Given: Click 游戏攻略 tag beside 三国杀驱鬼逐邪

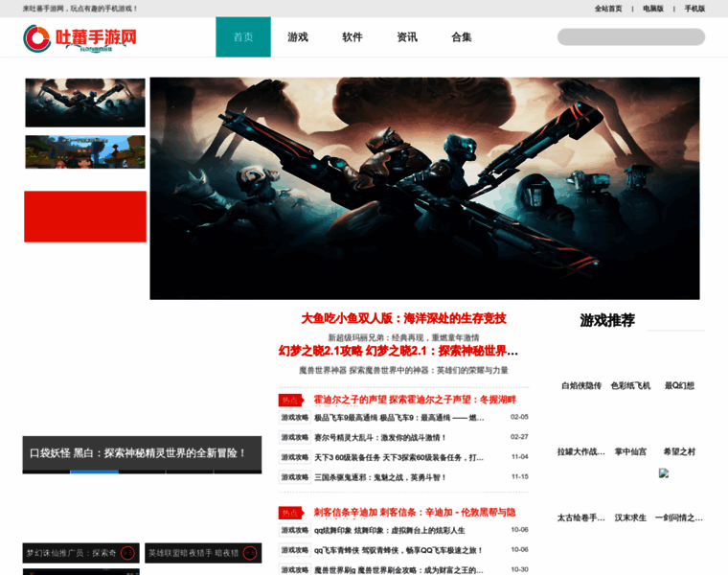Looking at the screenshot, I should pyautogui.click(x=295, y=477).
